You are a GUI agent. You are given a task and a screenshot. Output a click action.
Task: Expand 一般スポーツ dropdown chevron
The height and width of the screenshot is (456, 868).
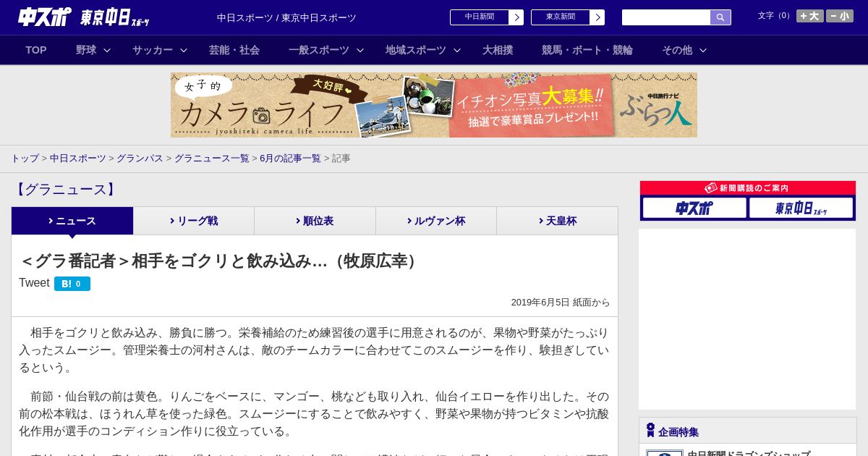pyautogui.click(x=360, y=50)
